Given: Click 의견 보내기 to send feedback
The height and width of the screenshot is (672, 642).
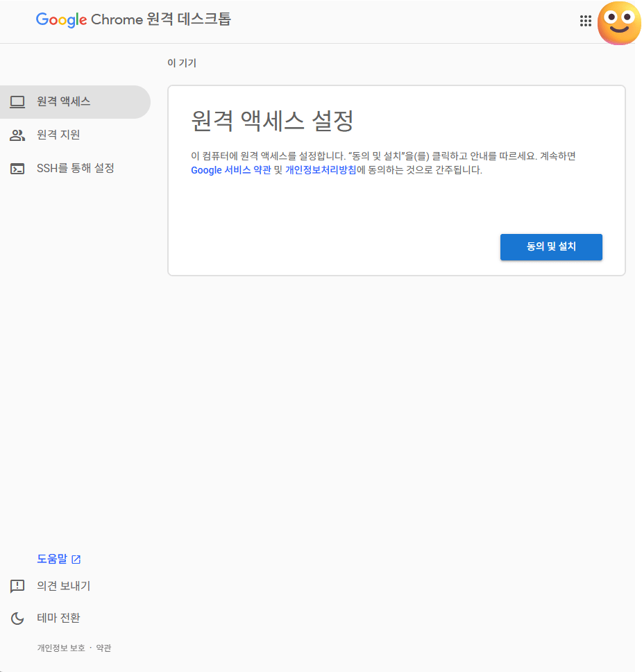Looking at the screenshot, I should pyautogui.click(x=63, y=586).
